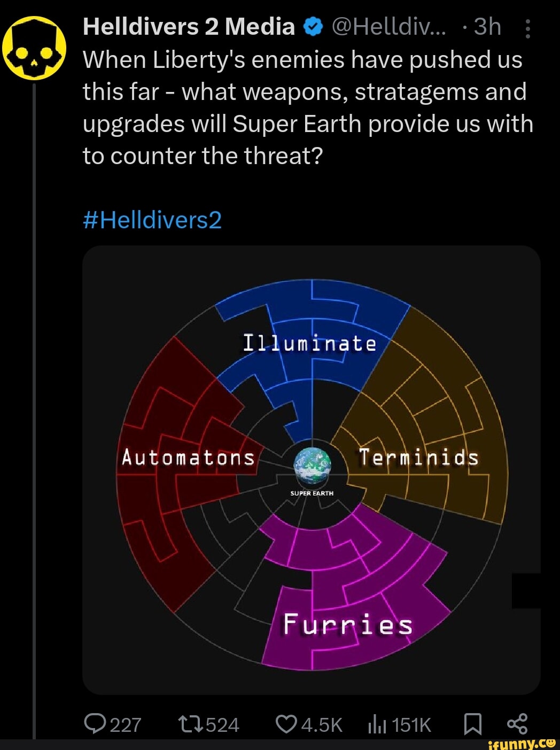Viewport: 560px width, 750px height.
Task: Click the ifunny.co watermark logo
Action: tap(522, 744)
